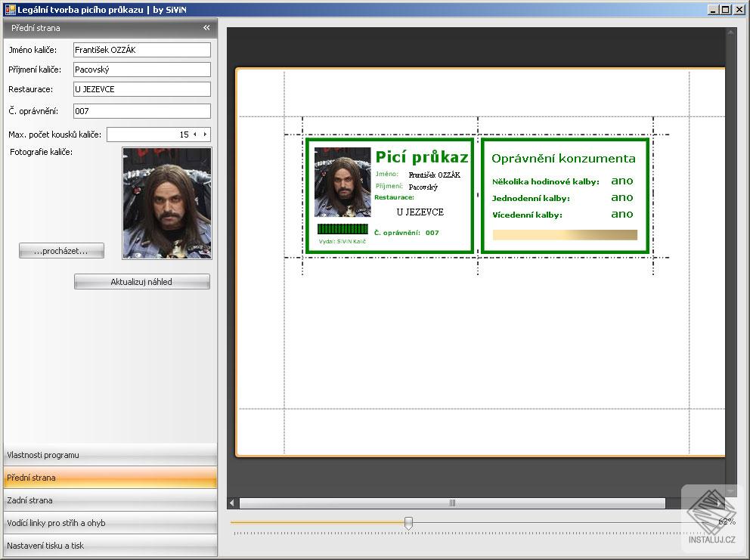Click the green barcode on the card preview
Image resolution: width=750 pixels, height=560 pixels.
[x=342, y=228]
